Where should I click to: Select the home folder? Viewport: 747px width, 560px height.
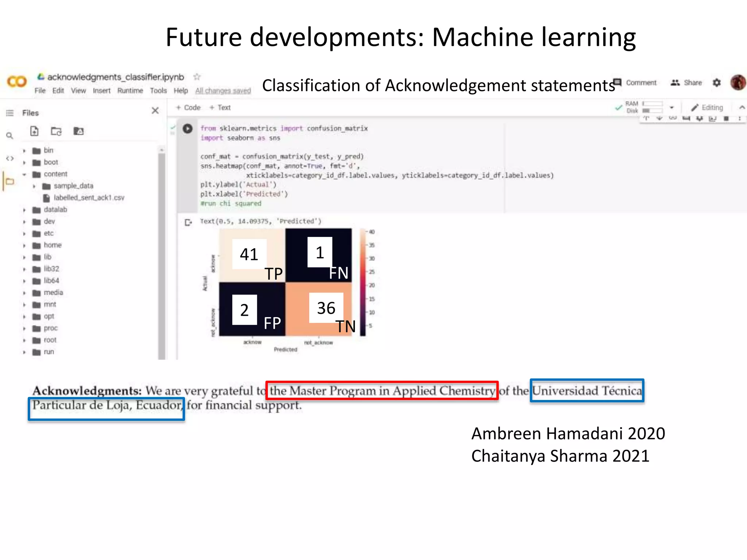click(47, 245)
